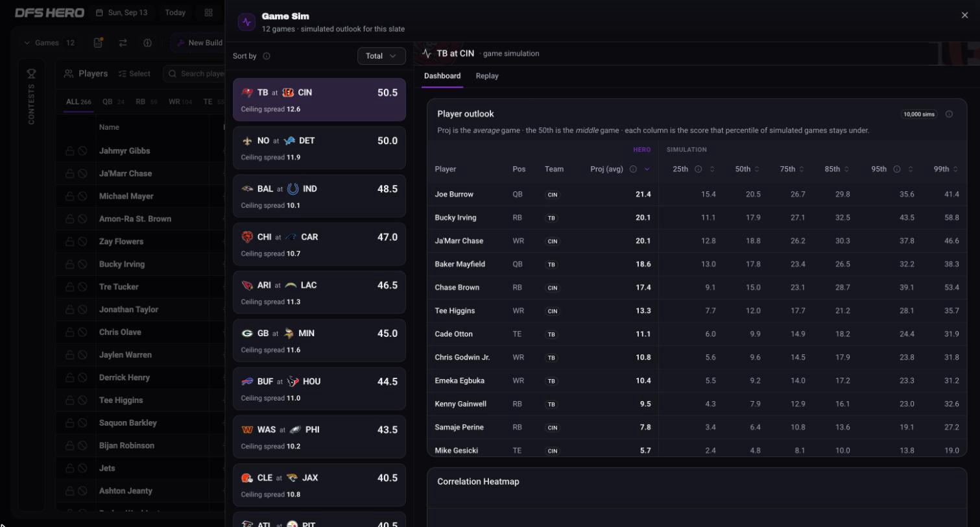Open the grid view icon in the header

208,13
